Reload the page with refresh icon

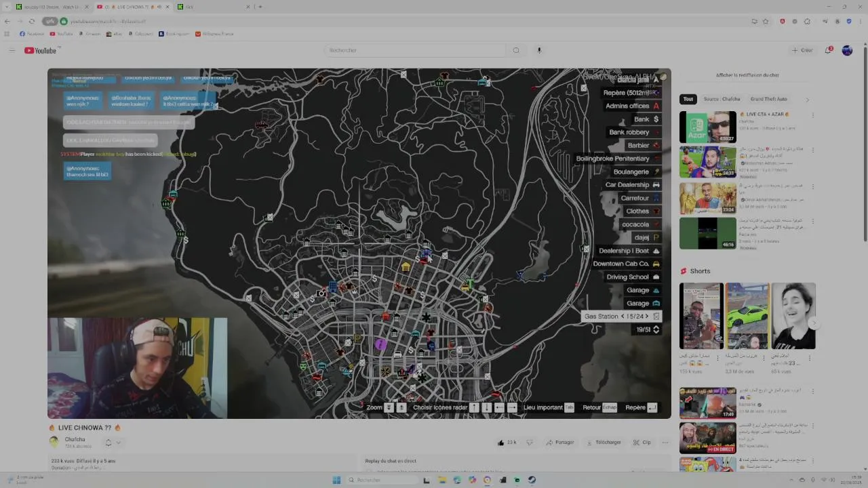click(31, 21)
